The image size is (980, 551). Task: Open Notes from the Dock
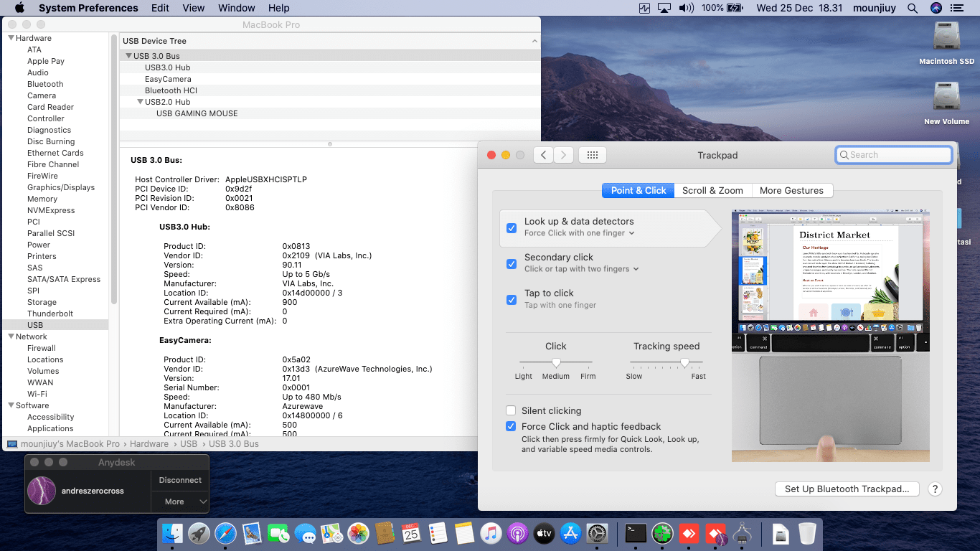click(464, 533)
